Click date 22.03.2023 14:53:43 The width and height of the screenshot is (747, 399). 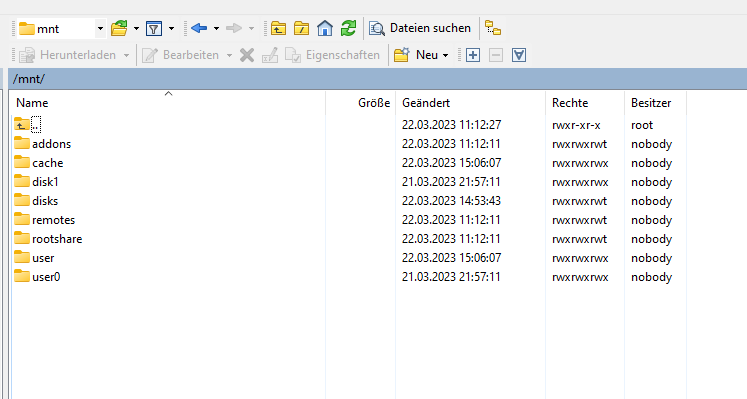point(452,201)
